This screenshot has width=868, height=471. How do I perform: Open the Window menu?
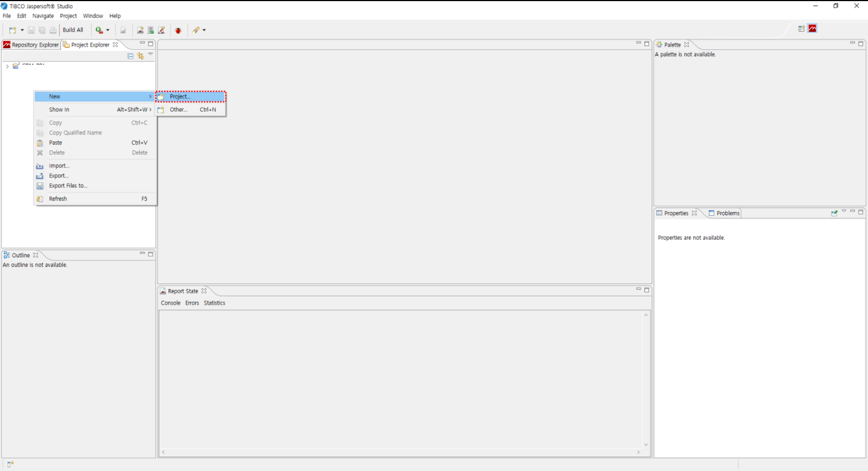tap(93, 16)
